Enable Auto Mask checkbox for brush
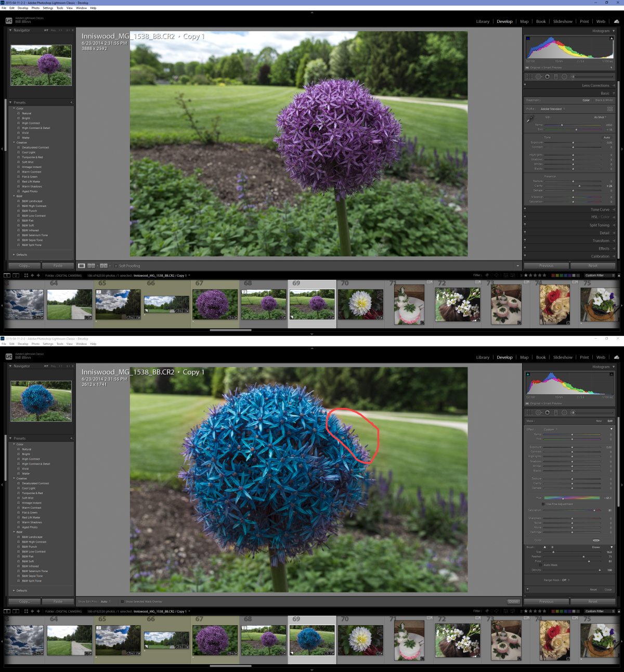 (541, 565)
